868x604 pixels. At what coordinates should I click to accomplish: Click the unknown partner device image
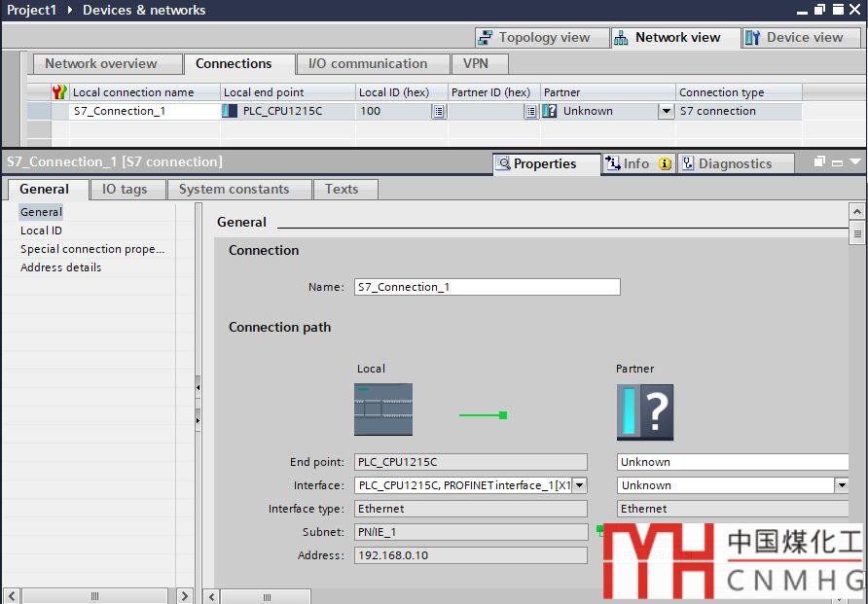[x=644, y=411]
